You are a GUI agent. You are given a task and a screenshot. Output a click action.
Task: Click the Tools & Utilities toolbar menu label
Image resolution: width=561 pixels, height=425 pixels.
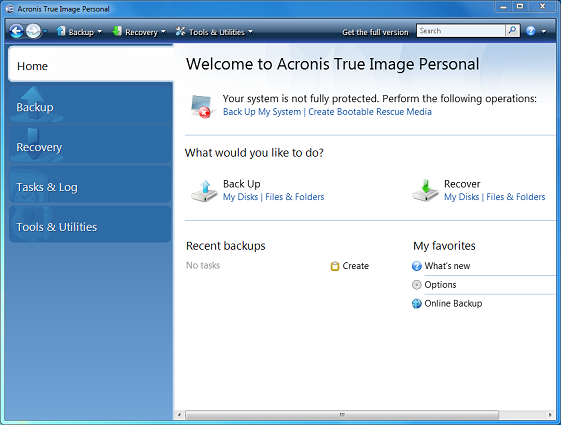pyautogui.click(x=217, y=32)
